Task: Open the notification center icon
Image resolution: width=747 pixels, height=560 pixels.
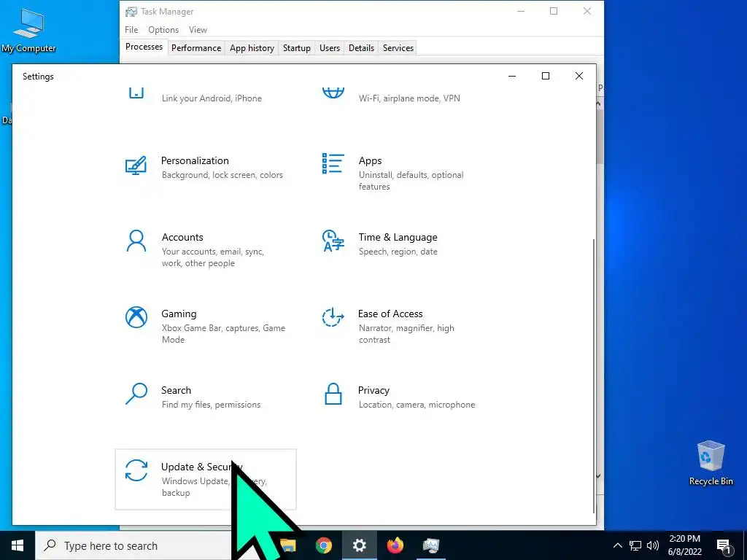Action: [x=724, y=545]
